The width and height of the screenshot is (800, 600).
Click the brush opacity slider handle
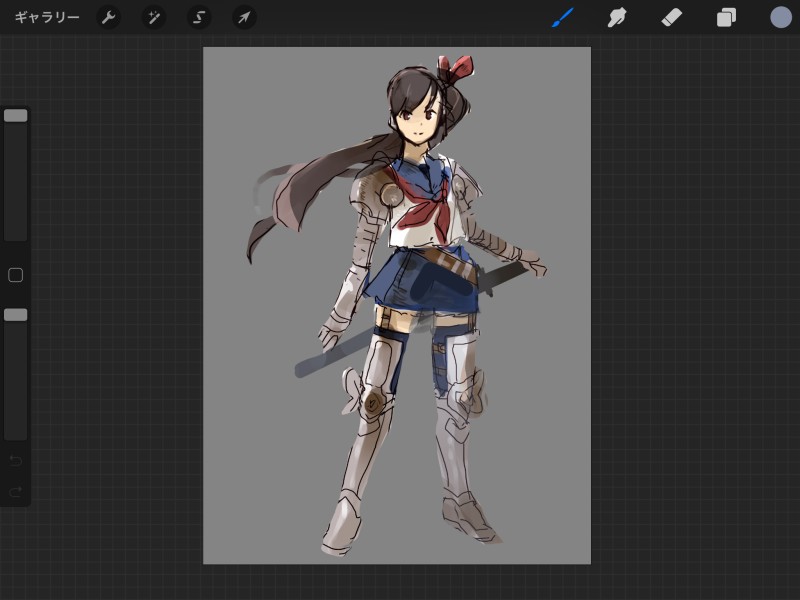coord(16,315)
